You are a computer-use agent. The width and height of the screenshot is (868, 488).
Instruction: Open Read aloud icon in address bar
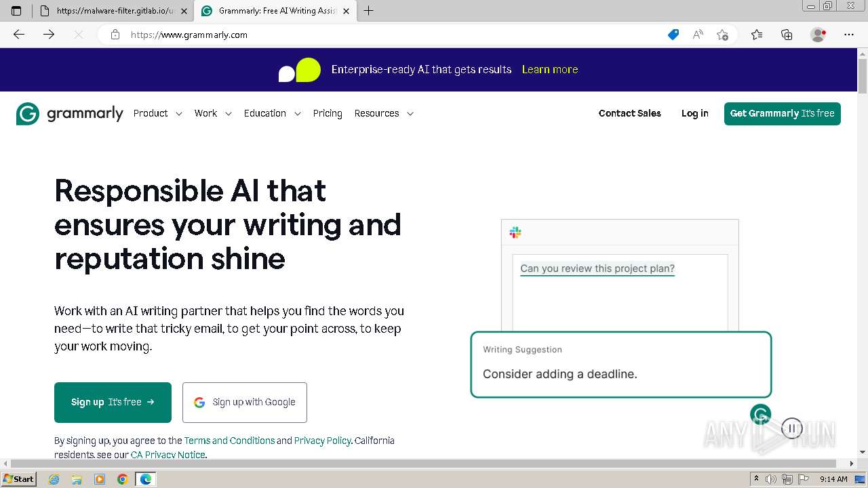coord(698,35)
